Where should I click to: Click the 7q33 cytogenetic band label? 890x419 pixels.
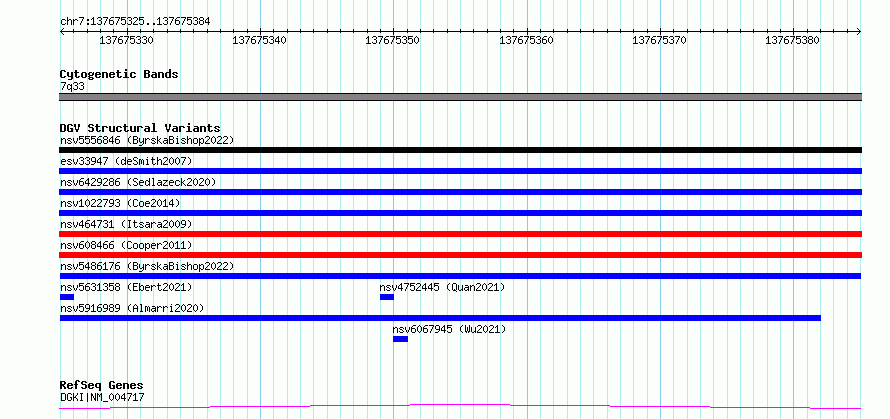click(x=73, y=86)
